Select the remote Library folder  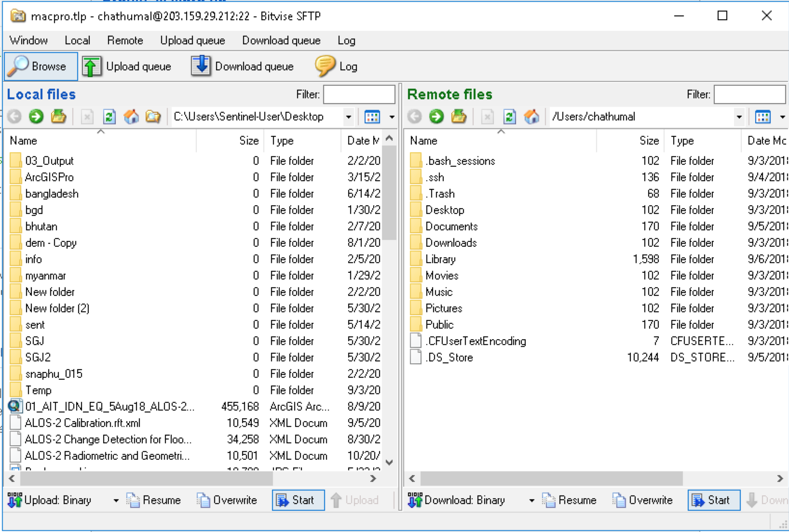[440, 259]
